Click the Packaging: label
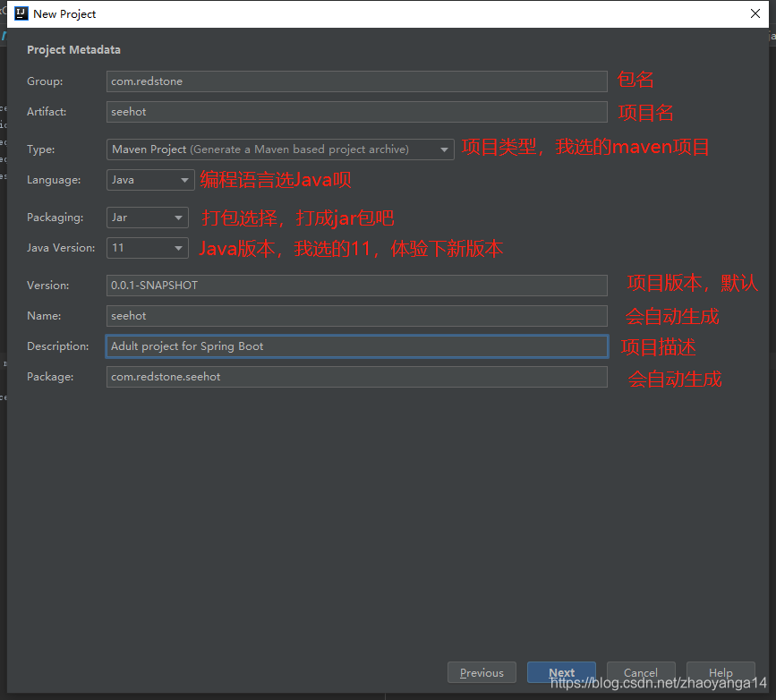Screen dimensions: 776x700 (x=55, y=218)
